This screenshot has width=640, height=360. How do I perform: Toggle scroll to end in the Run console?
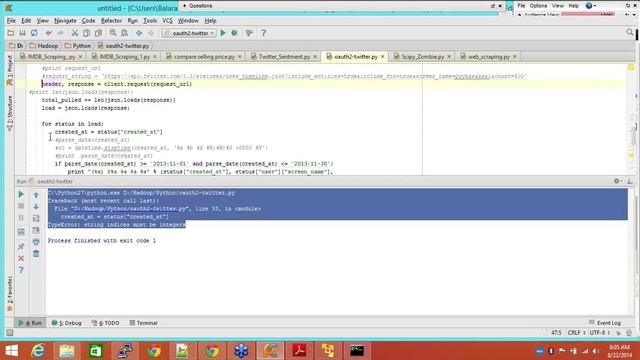click(36, 230)
